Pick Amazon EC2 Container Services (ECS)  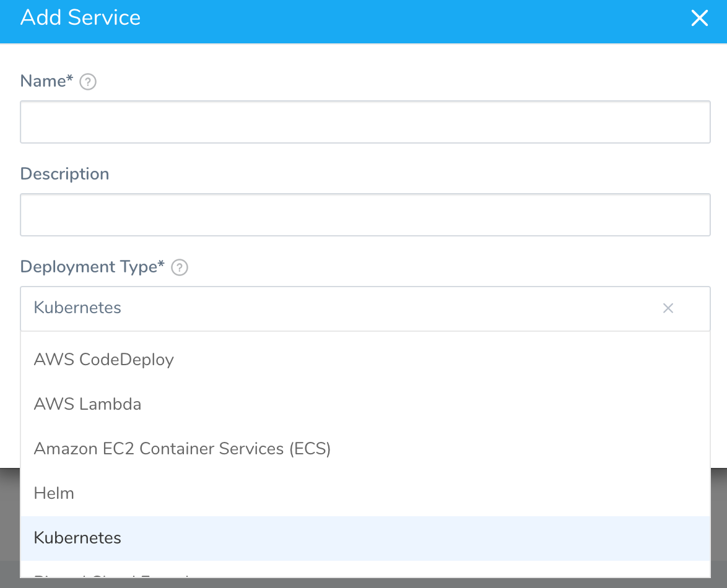[365, 449]
